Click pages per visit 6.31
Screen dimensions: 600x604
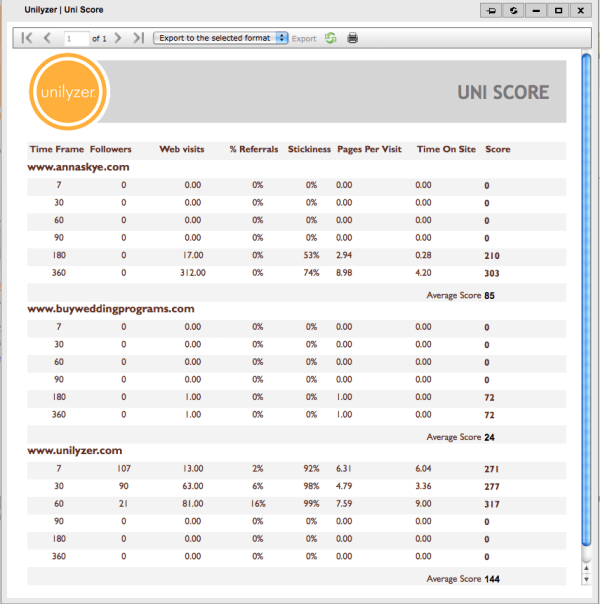344,468
